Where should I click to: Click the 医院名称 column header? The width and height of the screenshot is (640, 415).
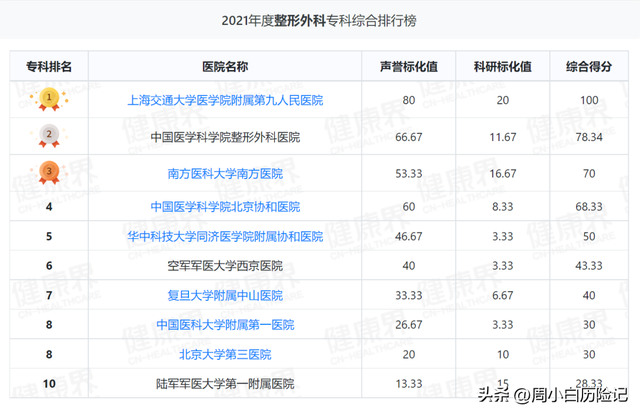click(225, 67)
